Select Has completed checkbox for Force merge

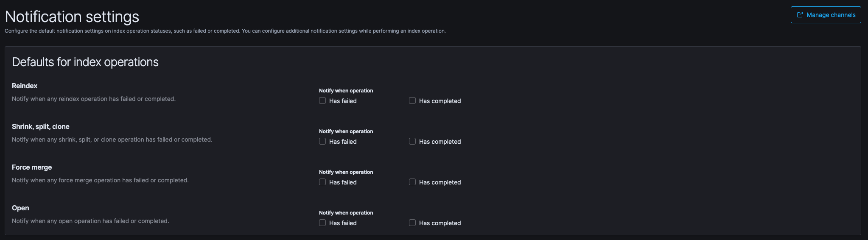point(412,182)
